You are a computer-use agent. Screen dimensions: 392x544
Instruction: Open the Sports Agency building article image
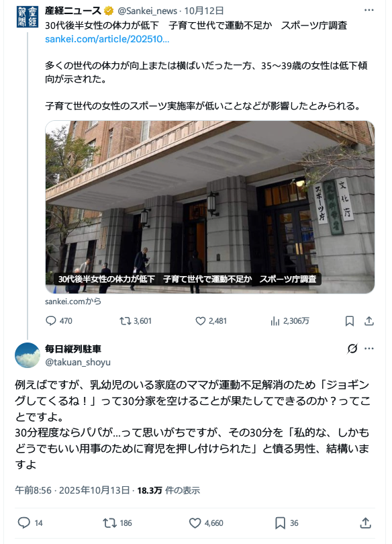(x=209, y=207)
